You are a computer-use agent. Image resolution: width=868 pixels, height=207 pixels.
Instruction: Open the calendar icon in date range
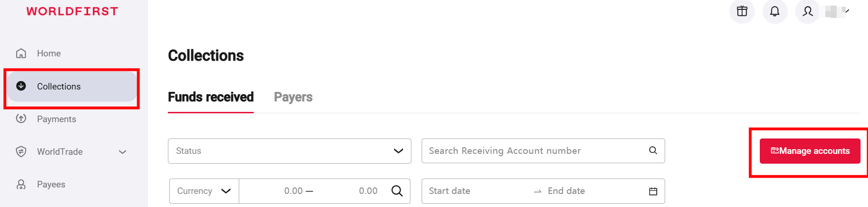(653, 191)
